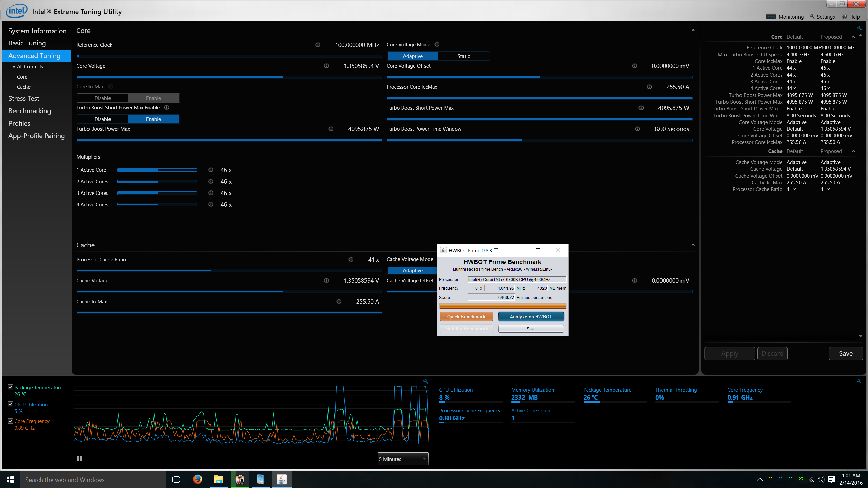Open Profiles section

tap(19, 123)
